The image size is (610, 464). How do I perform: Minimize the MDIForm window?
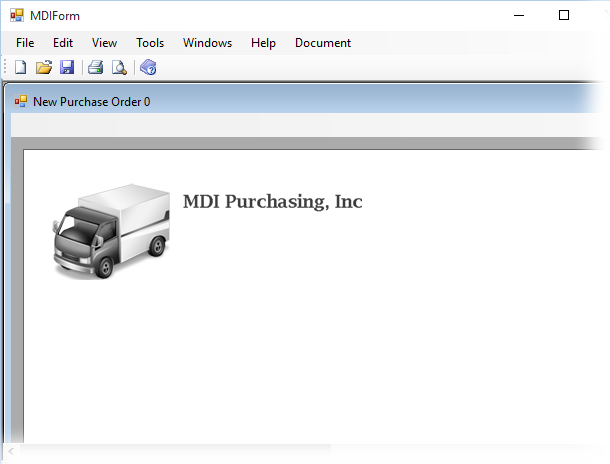(x=519, y=16)
